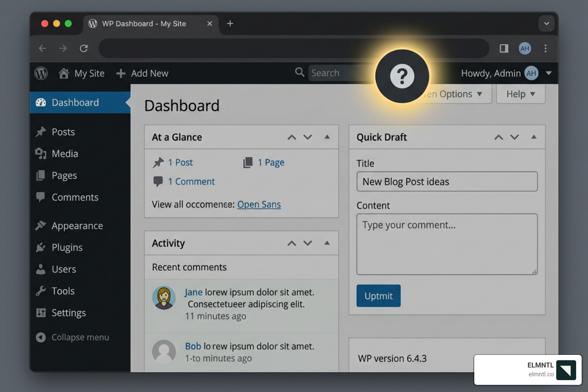The width and height of the screenshot is (588, 392).
Task: Click Bob's gray avatar thumbnail
Action: point(164,351)
